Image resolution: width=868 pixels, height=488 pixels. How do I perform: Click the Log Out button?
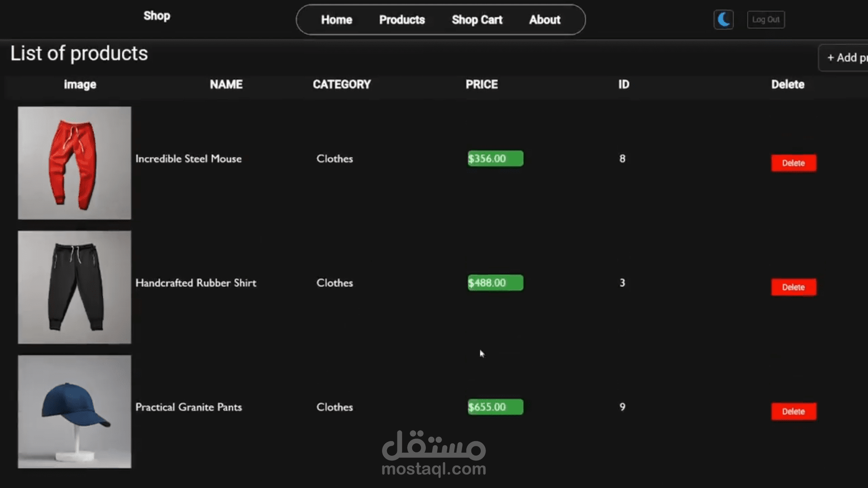tap(766, 20)
